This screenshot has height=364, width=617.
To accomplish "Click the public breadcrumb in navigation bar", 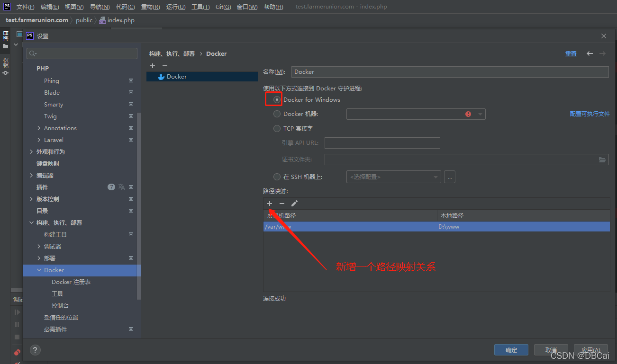I will click(84, 20).
